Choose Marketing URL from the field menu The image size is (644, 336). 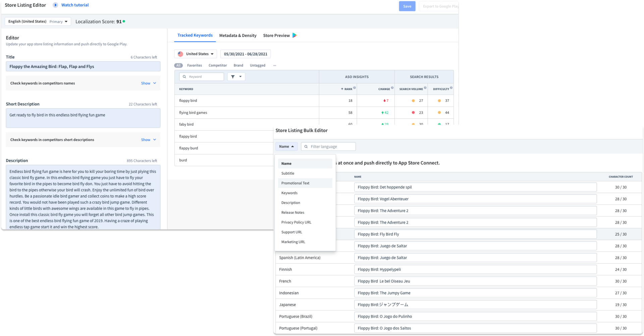pyautogui.click(x=305, y=242)
